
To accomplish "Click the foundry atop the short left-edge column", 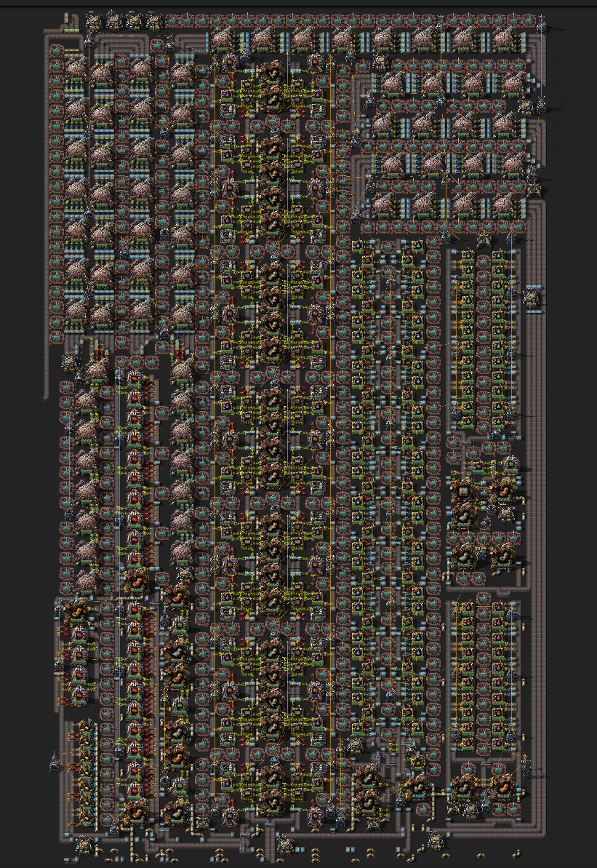I will click(74, 611).
